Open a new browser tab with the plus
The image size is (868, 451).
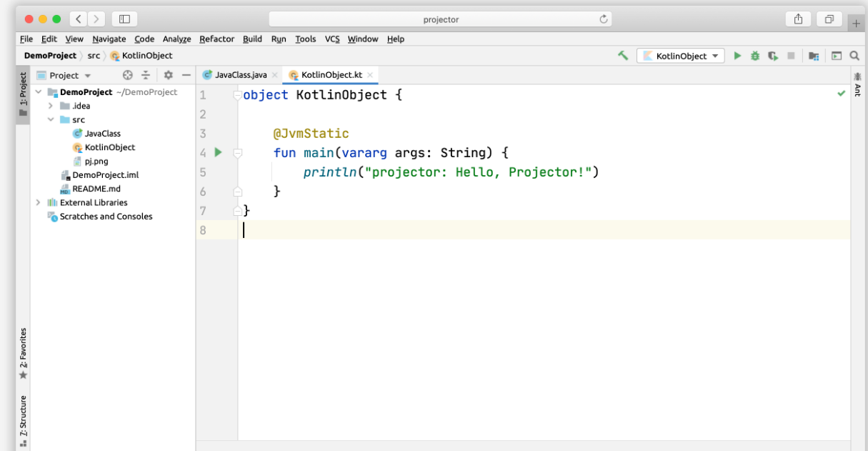(x=856, y=23)
